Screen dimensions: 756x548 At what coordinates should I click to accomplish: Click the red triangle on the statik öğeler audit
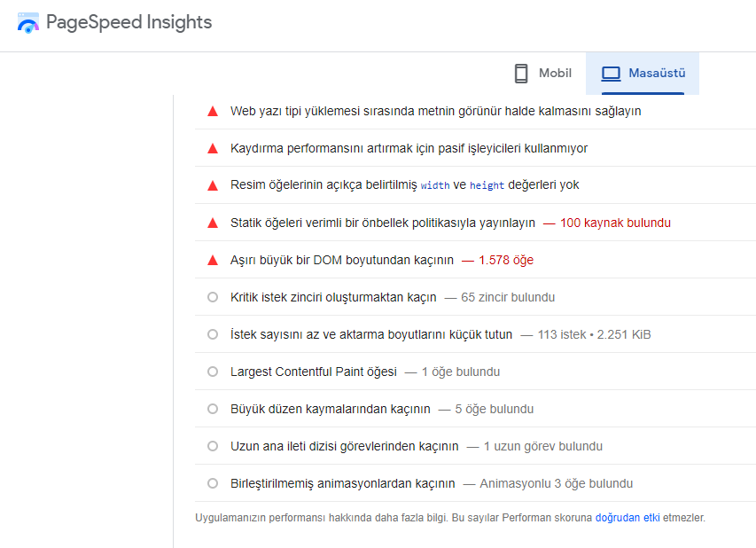pyautogui.click(x=212, y=223)
